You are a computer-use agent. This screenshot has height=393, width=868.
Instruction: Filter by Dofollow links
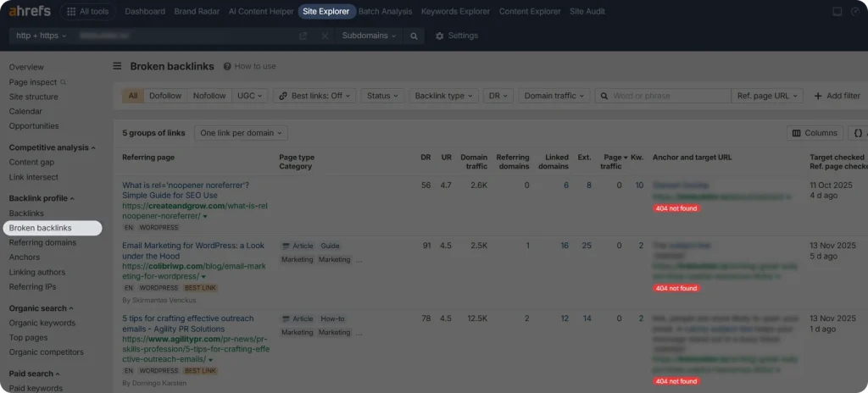click(165, 96)
